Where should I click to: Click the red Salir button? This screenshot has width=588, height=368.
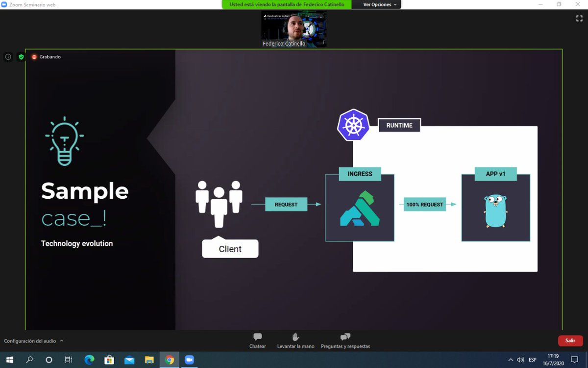pos(570,341)
